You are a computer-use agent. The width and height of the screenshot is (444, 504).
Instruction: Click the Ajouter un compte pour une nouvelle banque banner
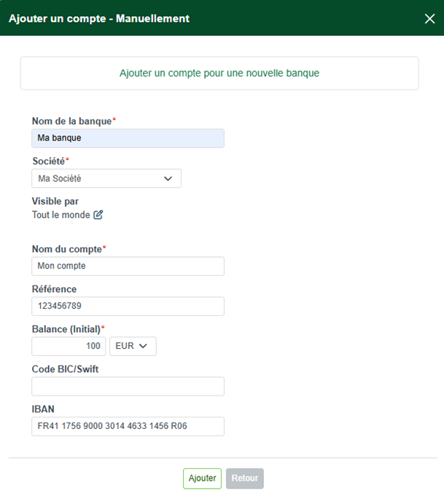(219, 74)
